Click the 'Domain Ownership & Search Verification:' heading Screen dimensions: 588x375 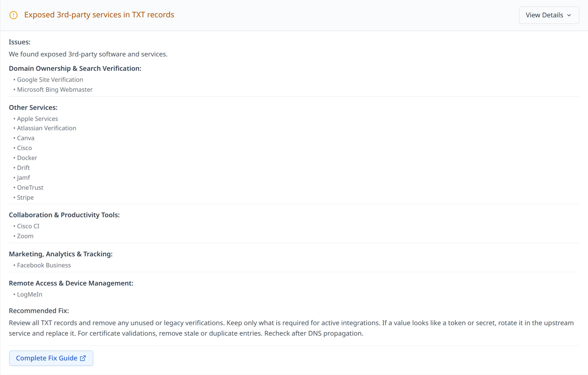coord(75,68)
